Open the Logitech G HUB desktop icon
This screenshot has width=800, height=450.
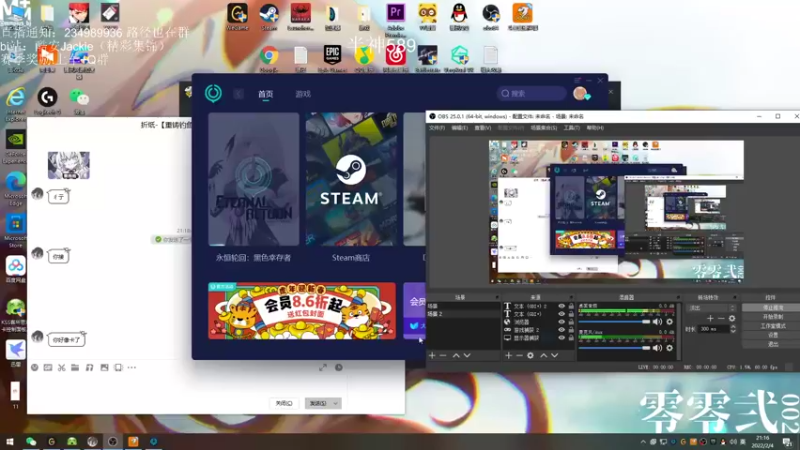(x=47, y=97)
